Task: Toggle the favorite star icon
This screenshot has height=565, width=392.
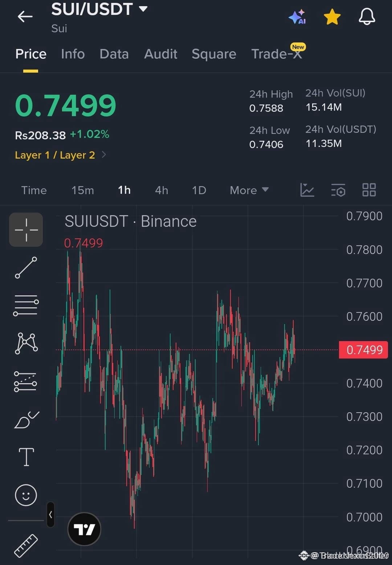Action: point(332,17)
